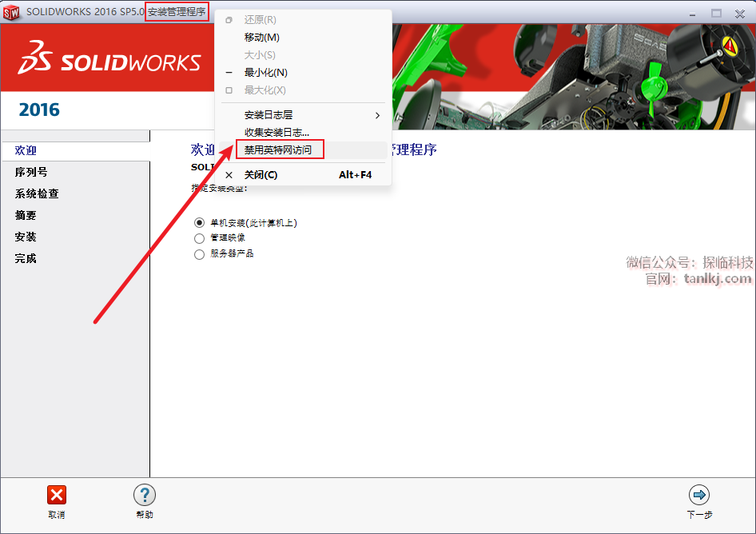The width and height of the screenshot is (756, 534).
Task: Choose 最小化(N) from the system menu
Action: (x=303, y=73)
